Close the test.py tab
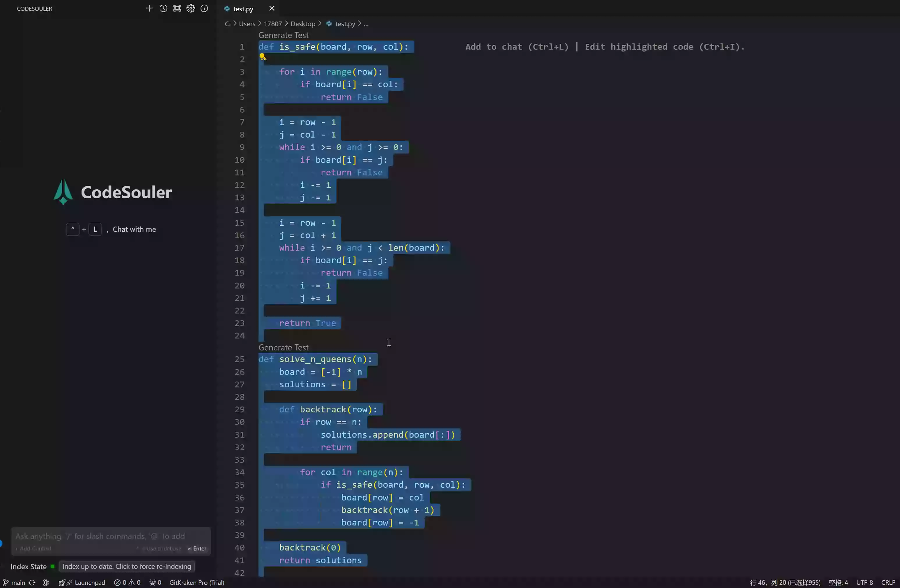The height and width of the screenshot is (588, 900). tap(272, 8)
